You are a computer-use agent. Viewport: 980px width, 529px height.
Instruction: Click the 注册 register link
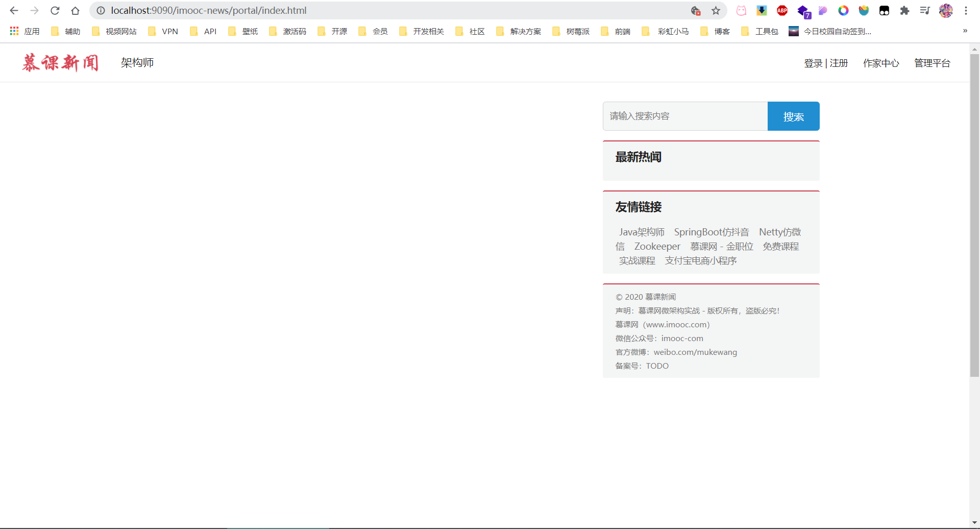839,63
